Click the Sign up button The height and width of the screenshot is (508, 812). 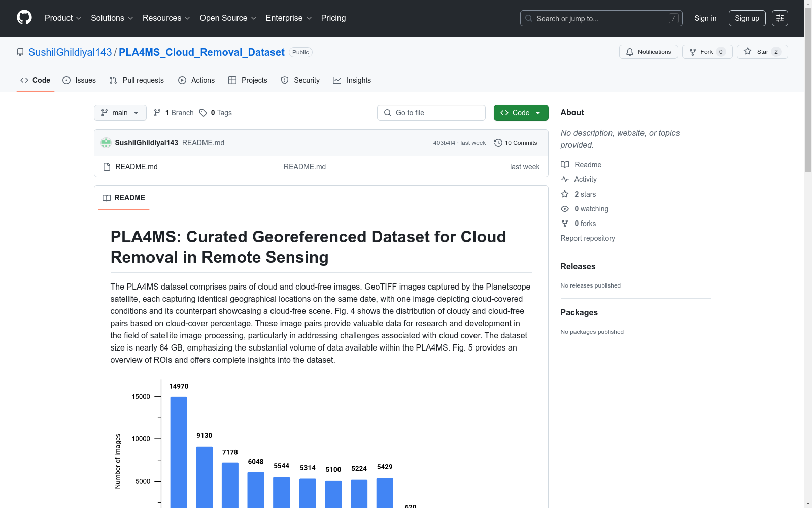coord(747,18)
